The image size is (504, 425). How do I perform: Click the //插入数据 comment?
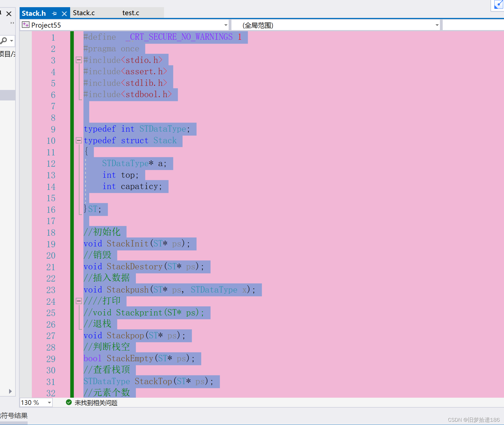pyautogui.click(x=107, y=278)
